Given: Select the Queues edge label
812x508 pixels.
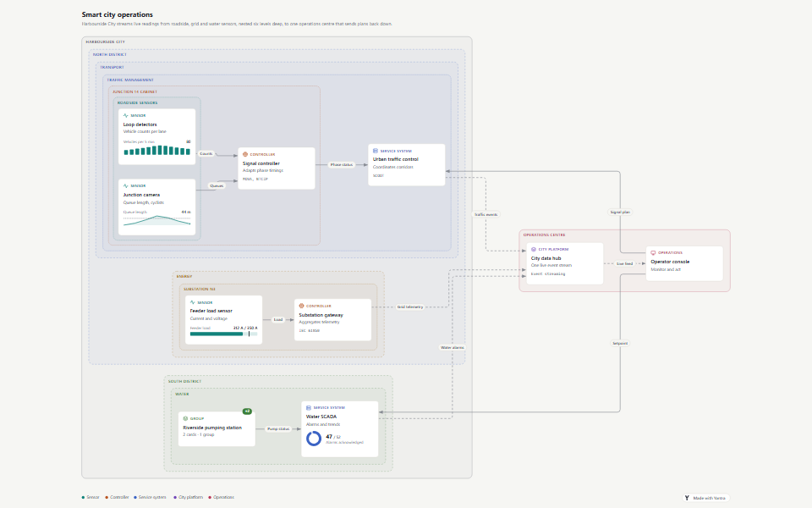Looking at the screenshot, I should [217, 185].
